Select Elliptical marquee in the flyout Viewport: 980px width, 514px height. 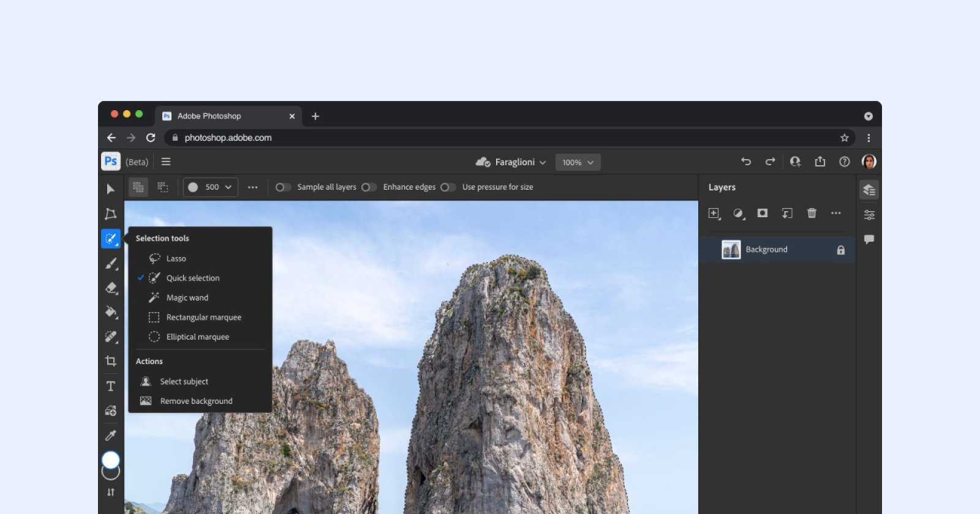coord(197,337)
